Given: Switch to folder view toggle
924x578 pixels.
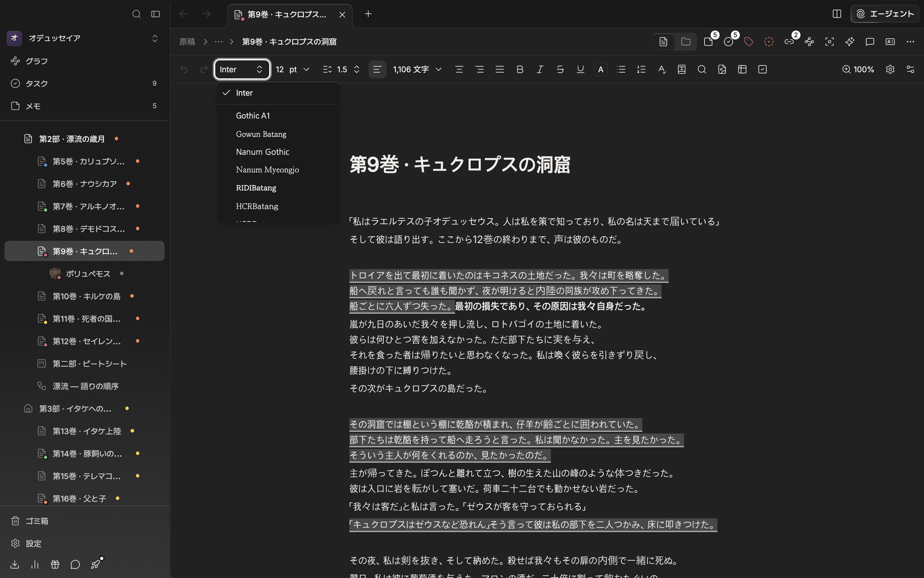Looking at the screenshot, I should pos(686,42).
